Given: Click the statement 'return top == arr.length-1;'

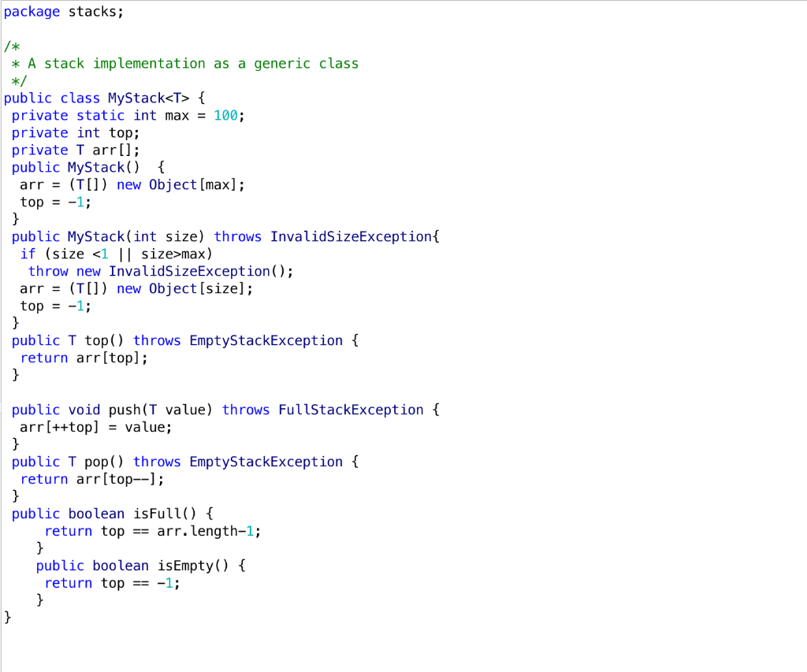Looking at the screenshot, I should tap(152, 531).
